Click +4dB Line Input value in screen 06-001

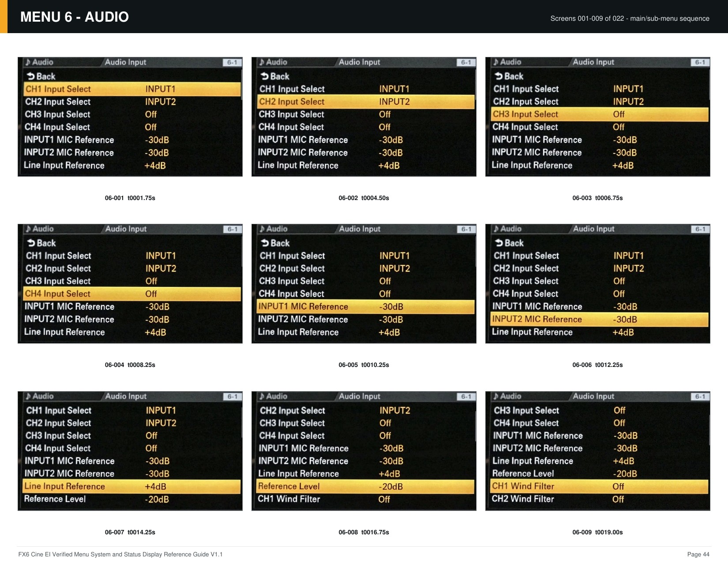155,166
